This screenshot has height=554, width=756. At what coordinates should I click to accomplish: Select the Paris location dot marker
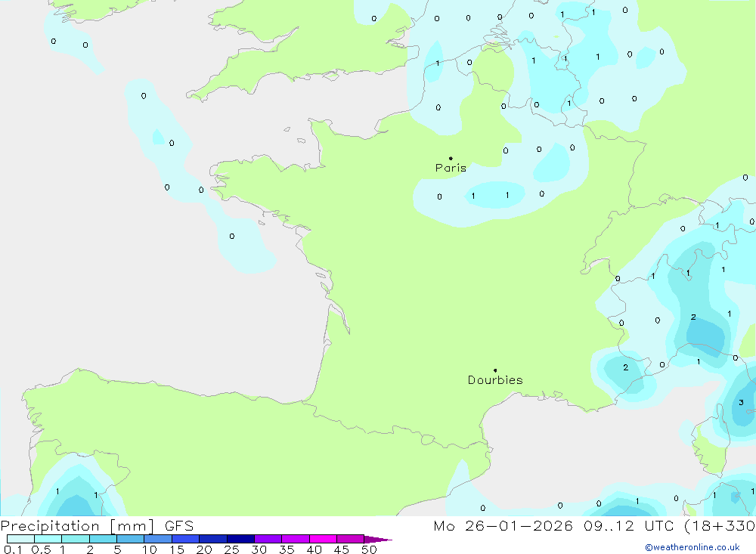pos(451,158)
